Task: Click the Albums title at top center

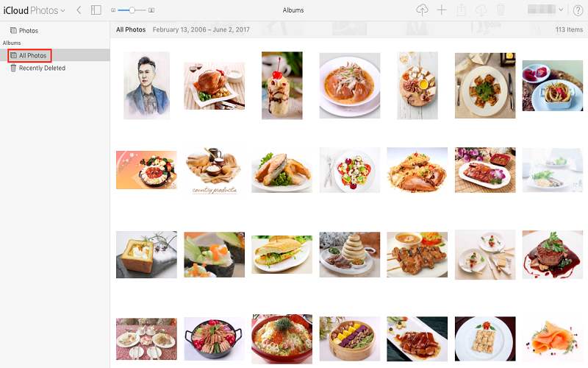Action: coord(293,10)
